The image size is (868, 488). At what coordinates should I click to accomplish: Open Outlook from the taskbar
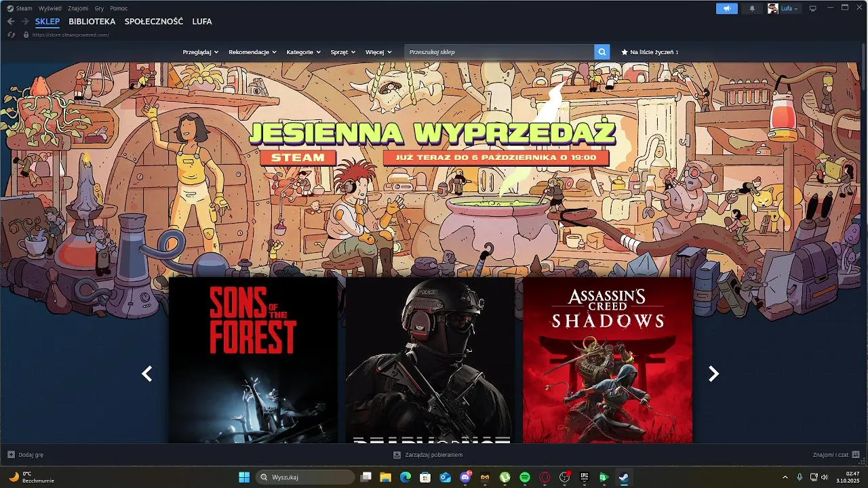[445, 477]
